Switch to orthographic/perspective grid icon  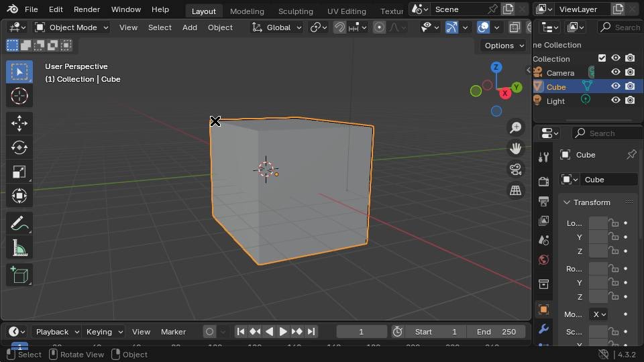tap(515, 190)
